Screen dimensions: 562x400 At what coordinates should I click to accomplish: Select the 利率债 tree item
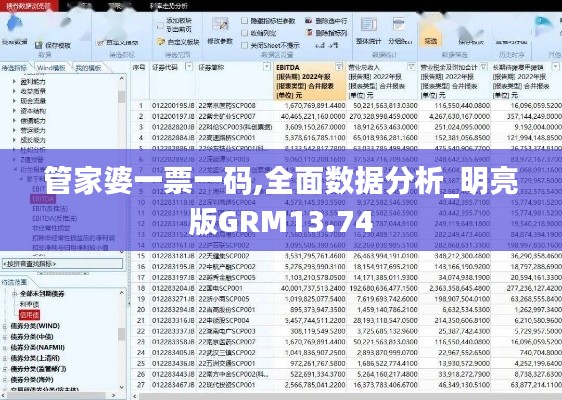click(x=29, y=304)
